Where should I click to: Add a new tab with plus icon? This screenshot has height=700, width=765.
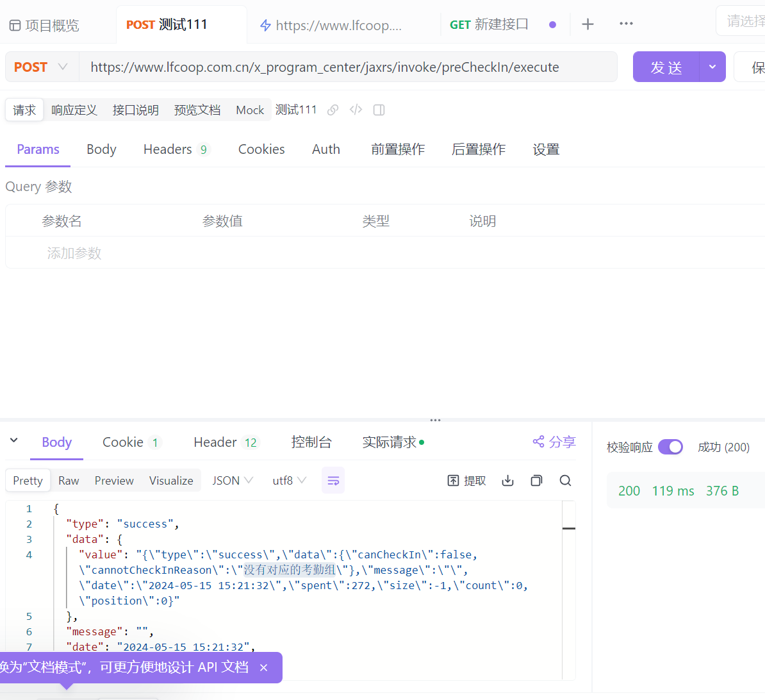[x=588, y=24]
